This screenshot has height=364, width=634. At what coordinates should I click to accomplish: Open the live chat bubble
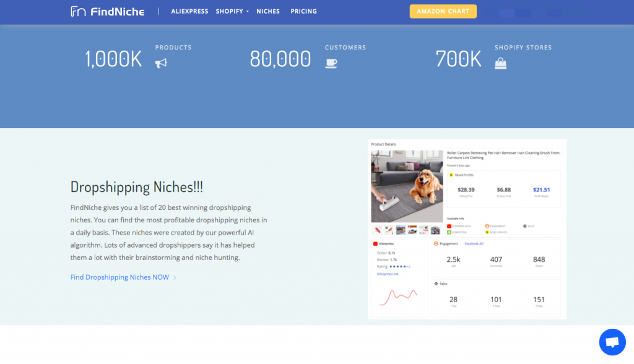tap(612, 342)
